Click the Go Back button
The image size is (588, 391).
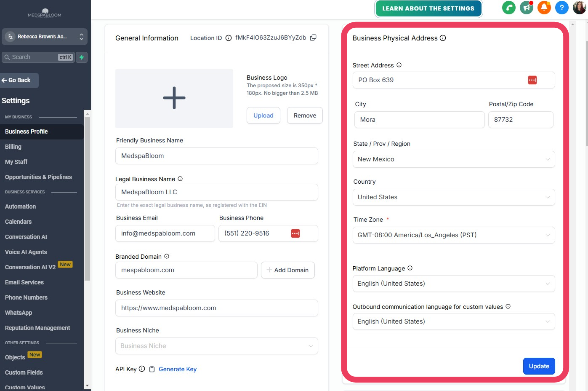coord(19,80)
